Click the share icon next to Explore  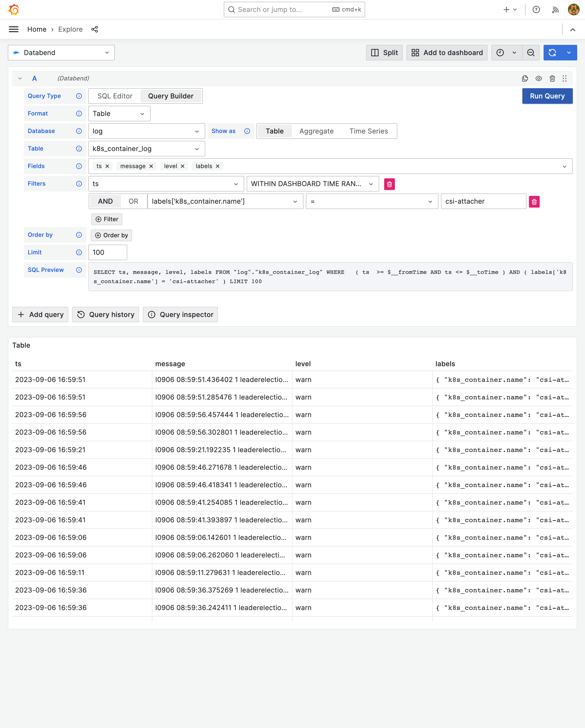pos(95,29)
